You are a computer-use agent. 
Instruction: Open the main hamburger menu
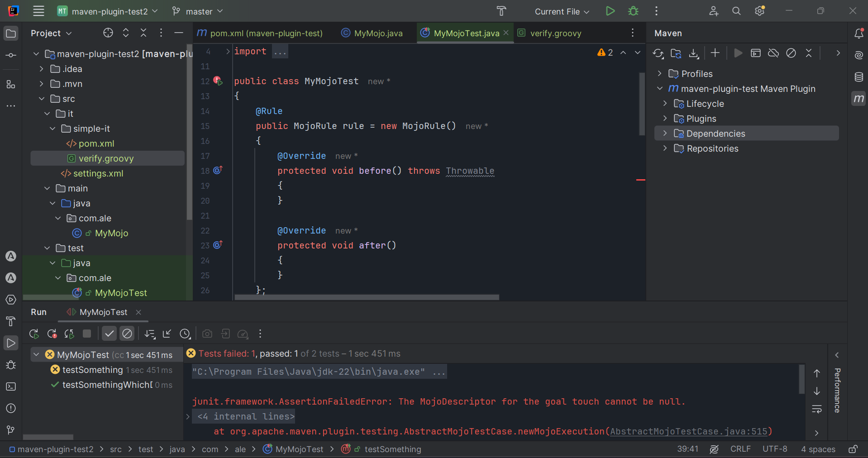click(x=38, y=11)
